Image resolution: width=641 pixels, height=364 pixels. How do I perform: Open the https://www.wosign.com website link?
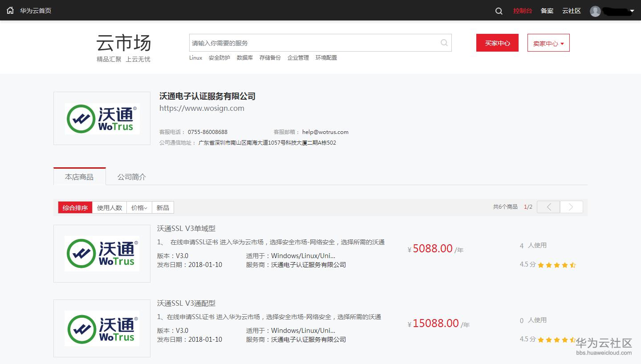tap(202, 108)
